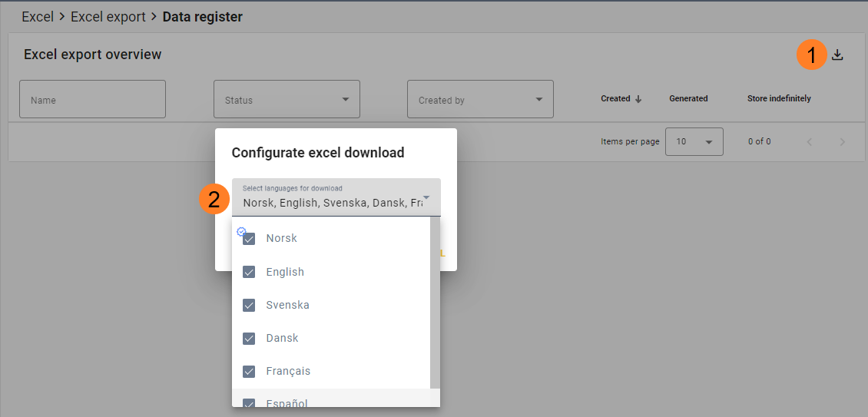Toggle the Norsk language checkbox
Viewport: 868px width, 417px height.
[249, 239]
